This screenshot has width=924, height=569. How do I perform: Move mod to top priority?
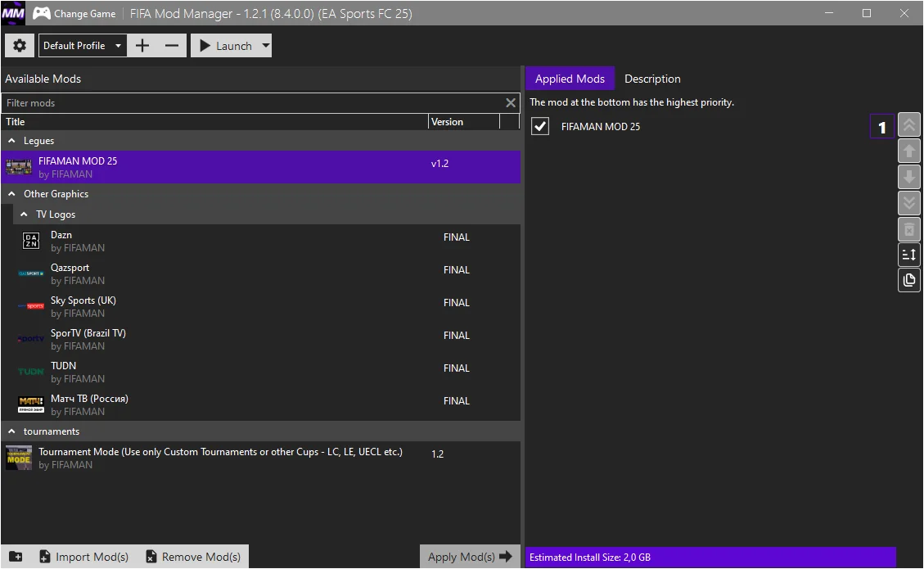coord(908,125)
